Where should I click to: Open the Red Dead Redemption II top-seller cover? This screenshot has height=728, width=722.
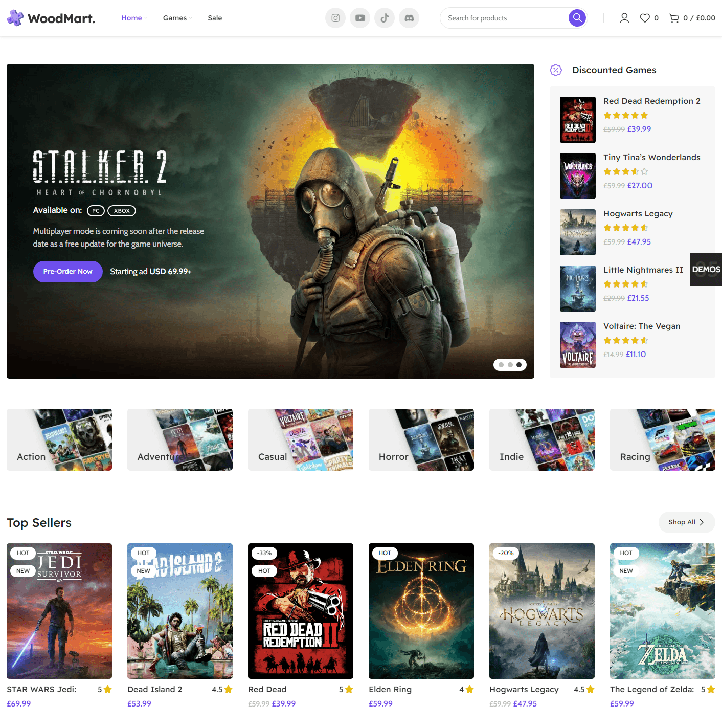(301, 611)
